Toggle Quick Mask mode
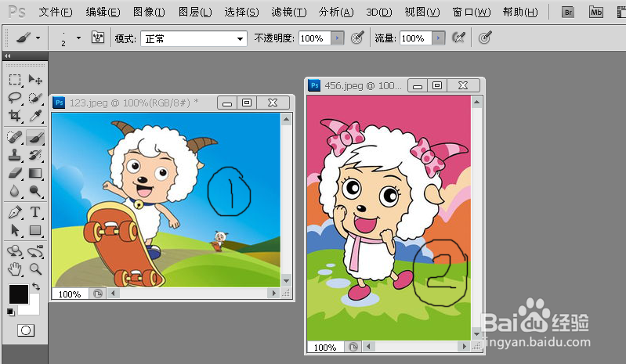Screen dimensions: 626x364 26,330
